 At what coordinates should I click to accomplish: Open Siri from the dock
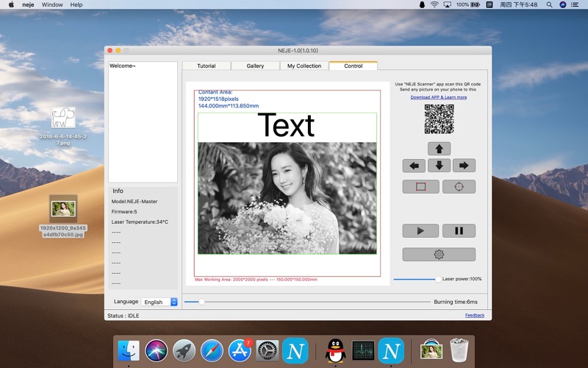tap(157, 350)
